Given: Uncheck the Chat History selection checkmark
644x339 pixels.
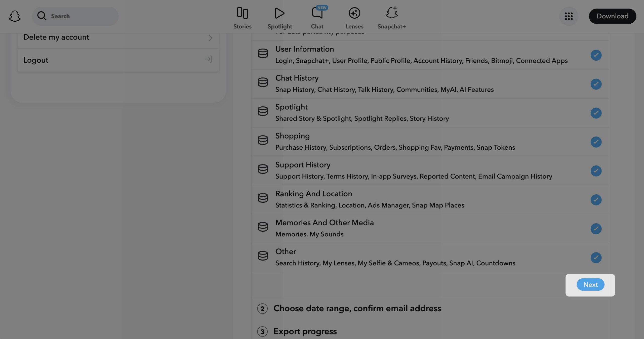Looking at the screenshot, I should coord(596,84).
